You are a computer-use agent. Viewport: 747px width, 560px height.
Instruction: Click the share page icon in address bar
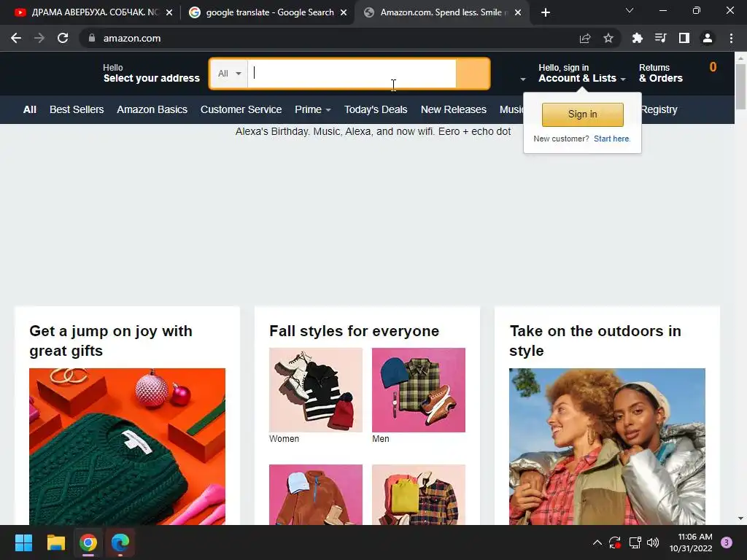click(x=585, y=38)
